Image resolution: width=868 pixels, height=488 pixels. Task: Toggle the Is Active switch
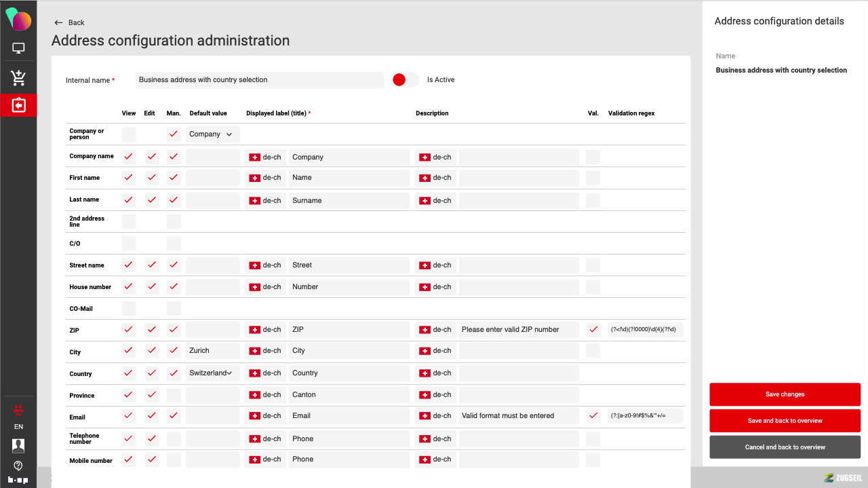point(405,80)
